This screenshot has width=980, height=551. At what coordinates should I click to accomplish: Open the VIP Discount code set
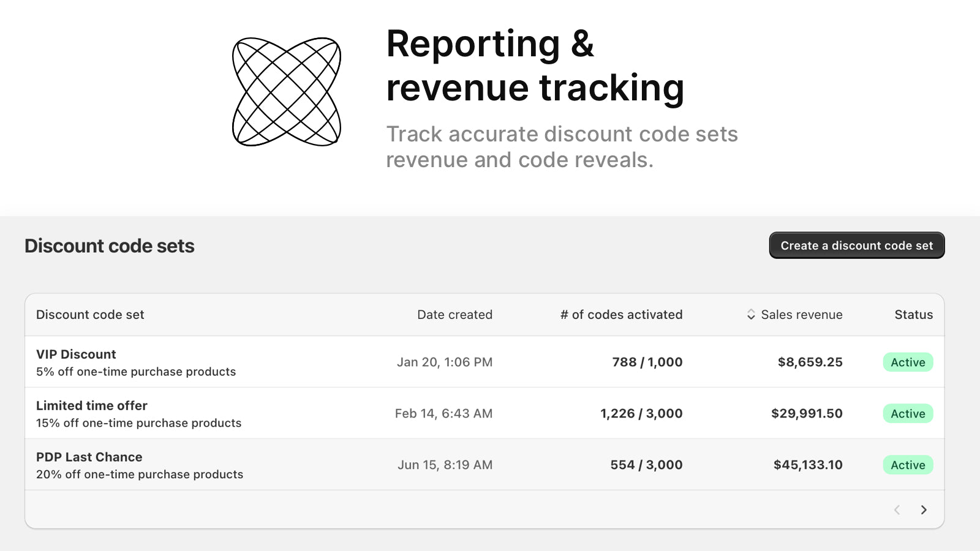[76, 354]
